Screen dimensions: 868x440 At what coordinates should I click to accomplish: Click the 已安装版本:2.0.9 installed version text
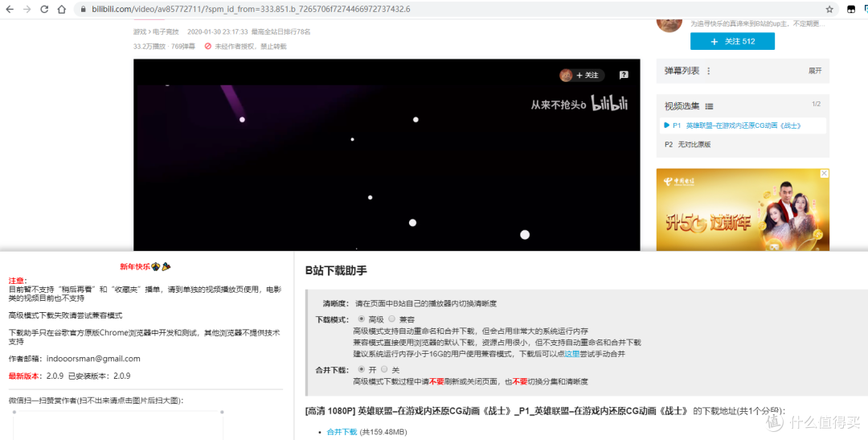(99, 376)
